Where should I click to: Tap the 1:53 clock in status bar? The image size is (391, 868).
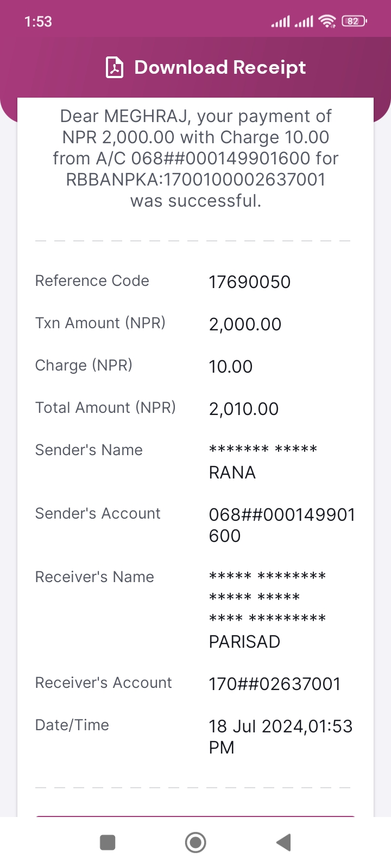click(x=38, y=22)
